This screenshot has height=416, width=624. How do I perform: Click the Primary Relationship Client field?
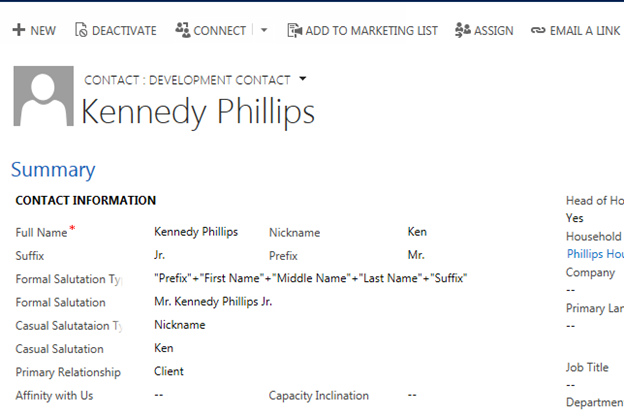[169, 371]
